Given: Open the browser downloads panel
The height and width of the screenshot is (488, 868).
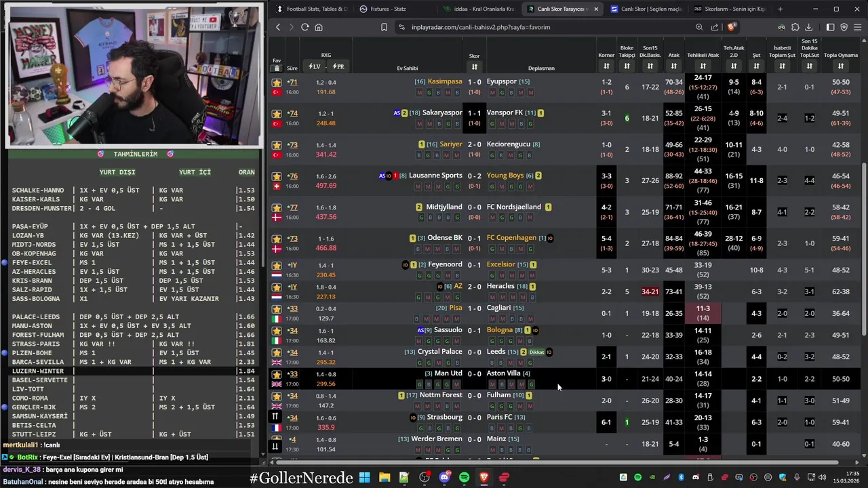Looking at the screenshot, I should point(809,27).
